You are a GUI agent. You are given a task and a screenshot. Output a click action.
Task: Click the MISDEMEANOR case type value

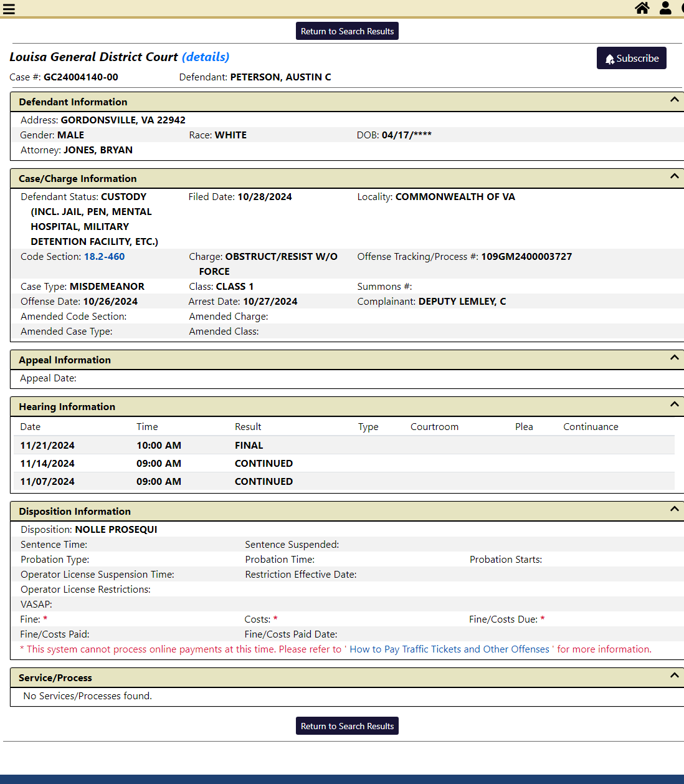(x=107, y=287)
